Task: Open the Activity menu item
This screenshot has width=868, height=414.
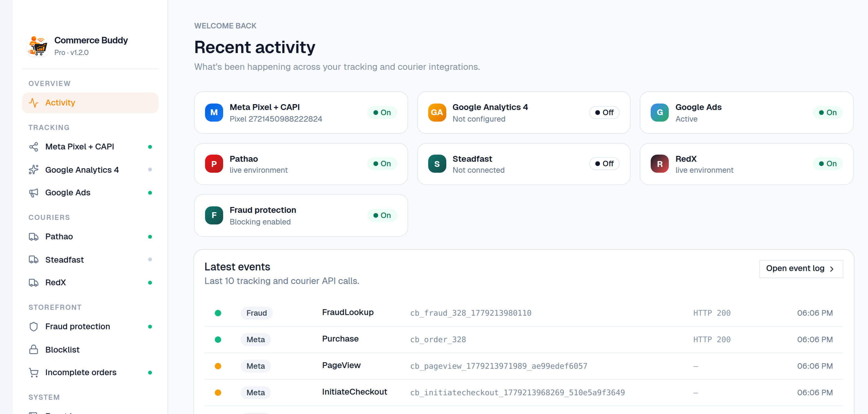Action: (90, 103)
